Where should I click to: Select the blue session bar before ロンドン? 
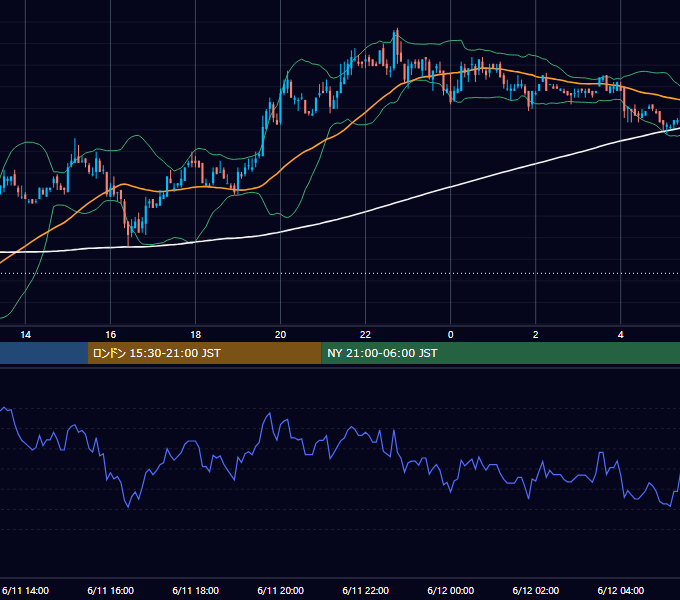click(43, 353)
